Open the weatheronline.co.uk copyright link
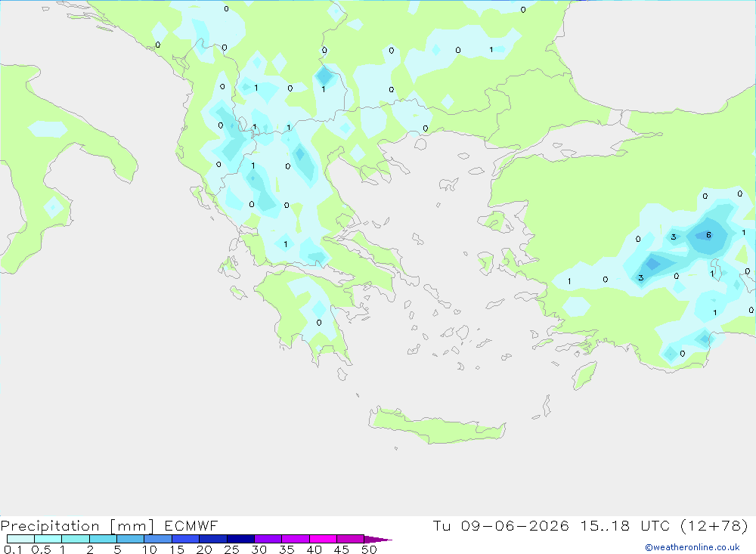The image size is (756, 554). (x=692, y=547)
